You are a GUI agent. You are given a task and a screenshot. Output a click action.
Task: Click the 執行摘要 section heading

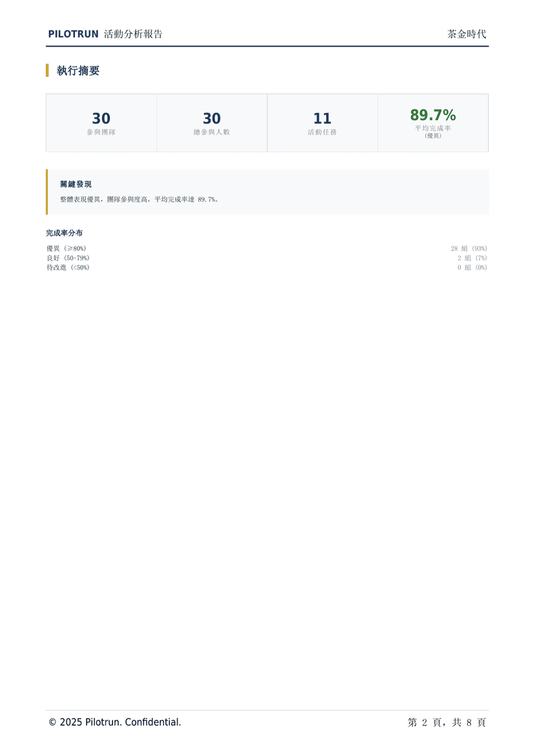[x=78, y=70]
